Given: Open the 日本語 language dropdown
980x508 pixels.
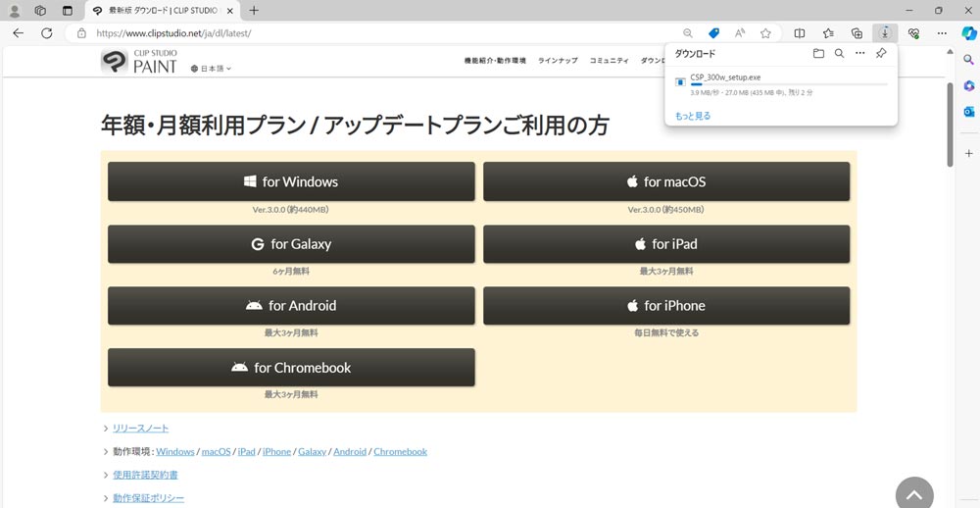Looking at the screenshot, I should click(215, 69).
